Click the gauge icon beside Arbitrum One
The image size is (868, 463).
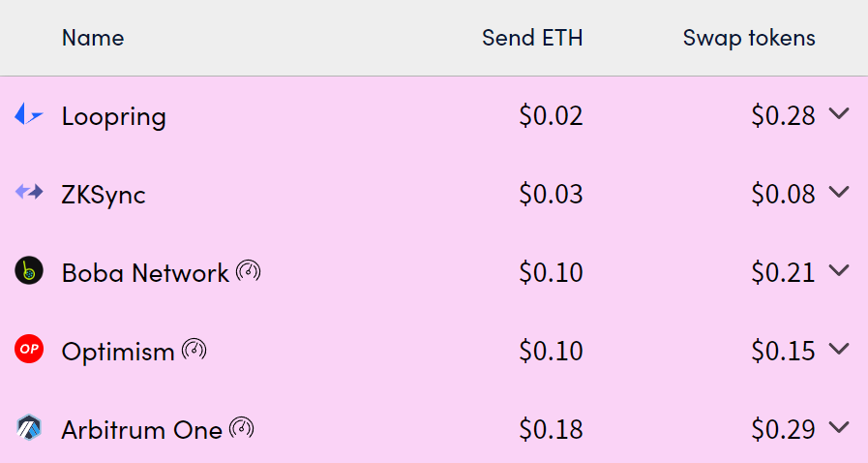tap(242, 428)
